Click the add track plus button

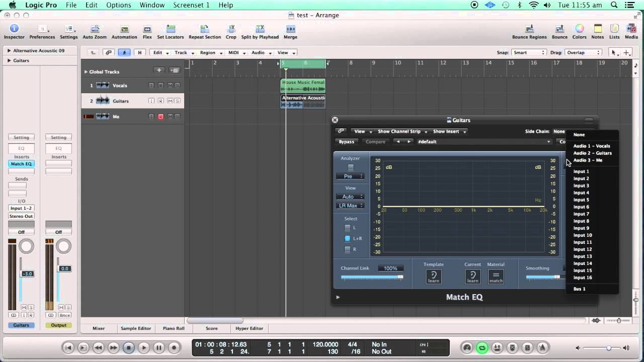(159, 71)
